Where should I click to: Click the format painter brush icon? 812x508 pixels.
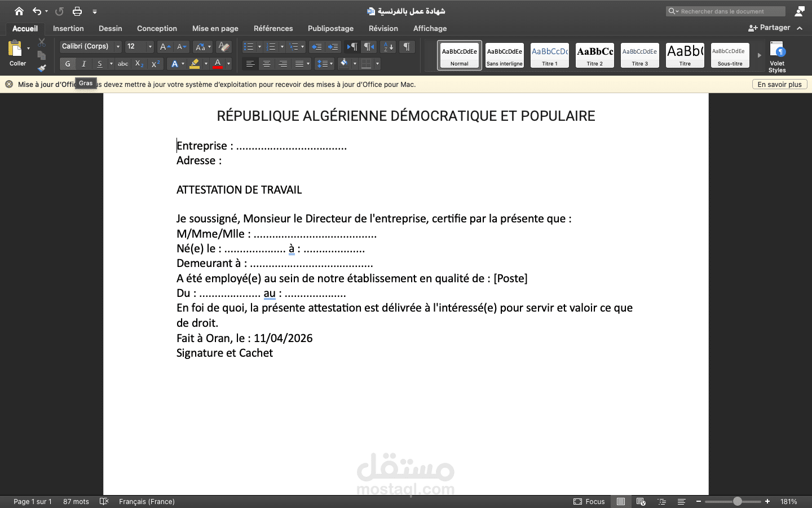[42, 68]
